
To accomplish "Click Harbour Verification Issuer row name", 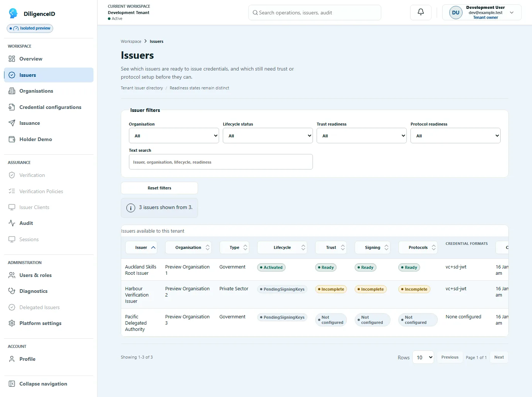I will point(137,295).
